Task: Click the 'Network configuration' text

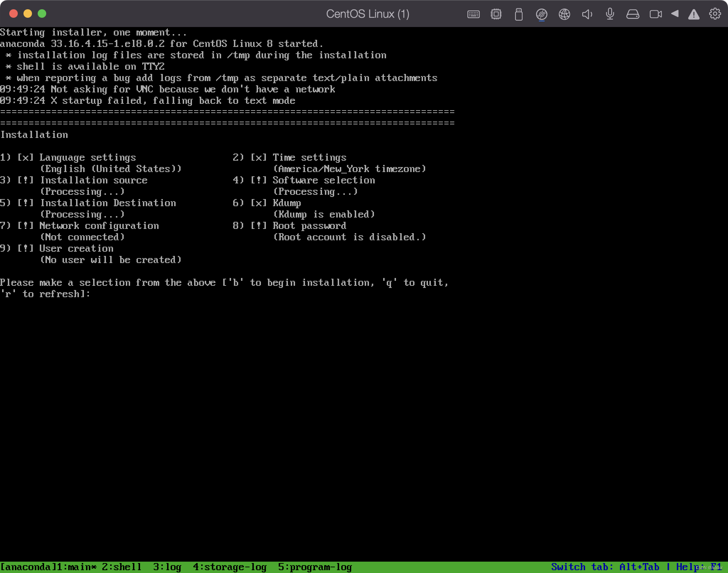Action: [x=99, y=226]
